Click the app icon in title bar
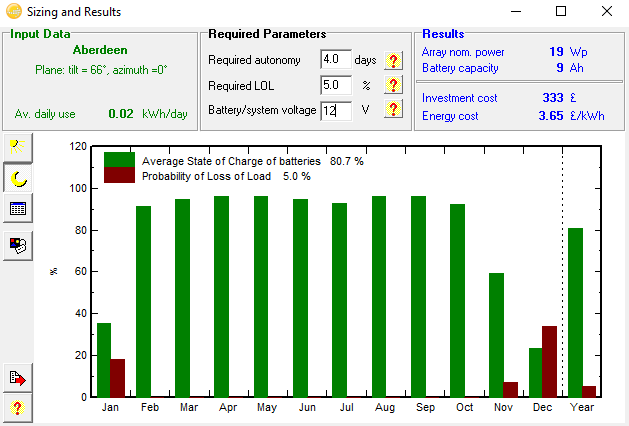This screenshot has width=629, height=426. click(12, 12)
